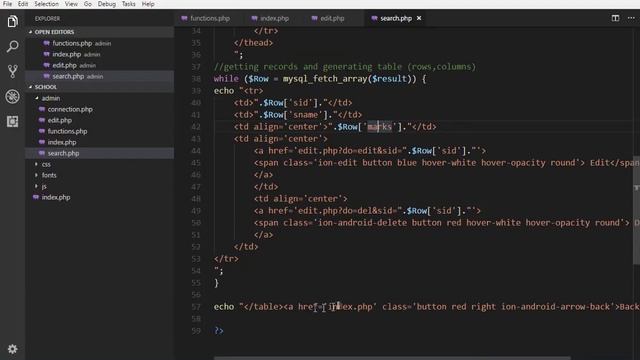Open the Explorer view icon
The width and height of the screenshot is (640, 360).
[x=13, y=21]
